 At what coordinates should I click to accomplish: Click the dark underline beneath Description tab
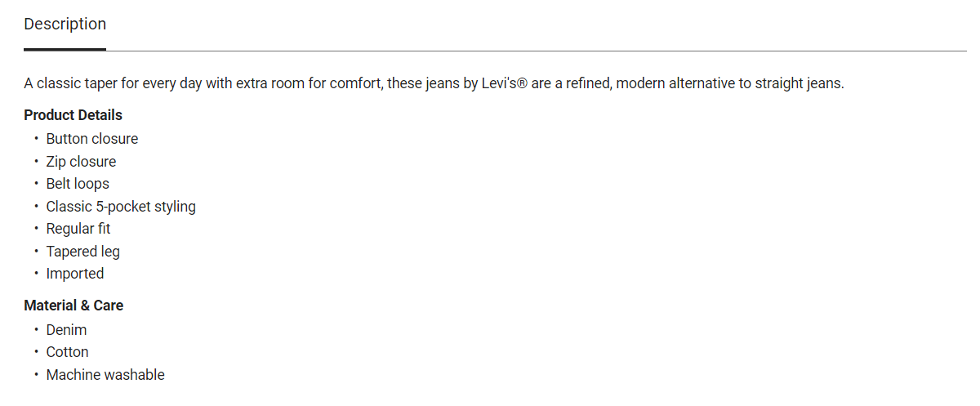pyautogui.click(x=65, y=49)
